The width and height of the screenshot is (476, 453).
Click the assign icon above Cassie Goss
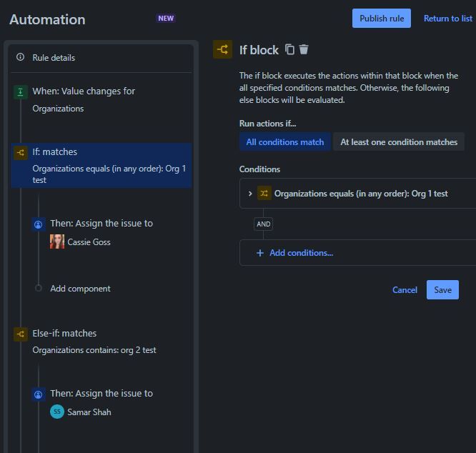pyautogui.click(x=39, y=224)
